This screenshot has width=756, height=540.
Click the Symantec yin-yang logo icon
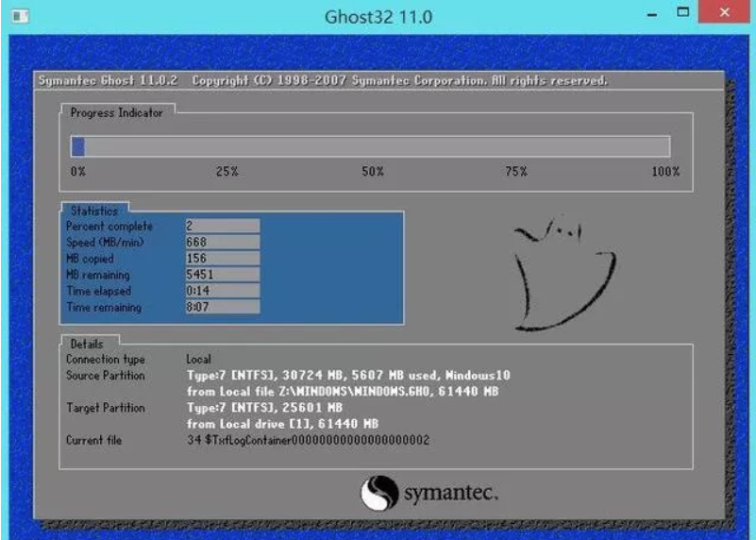pyautogui.click(x=379, y=493)
